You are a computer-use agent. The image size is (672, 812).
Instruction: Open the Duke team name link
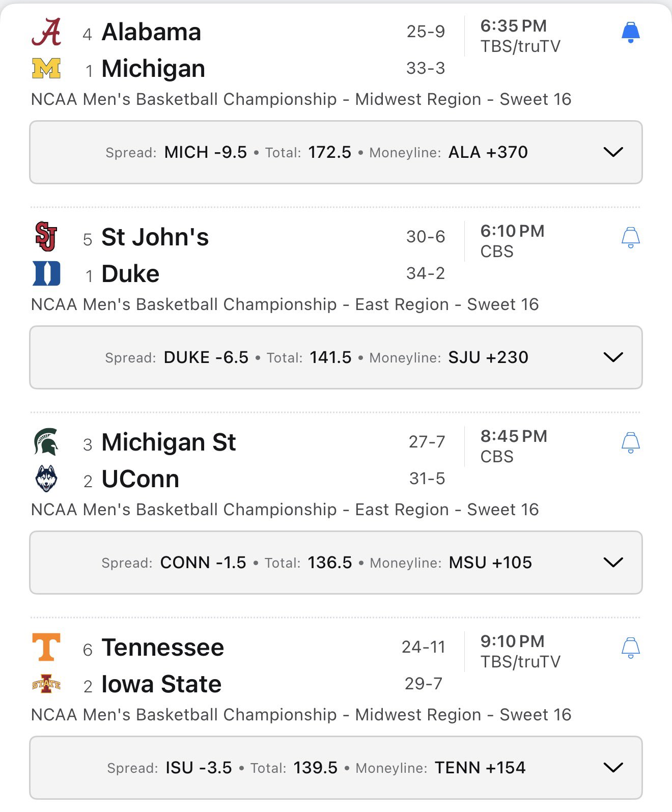[130, 274]
